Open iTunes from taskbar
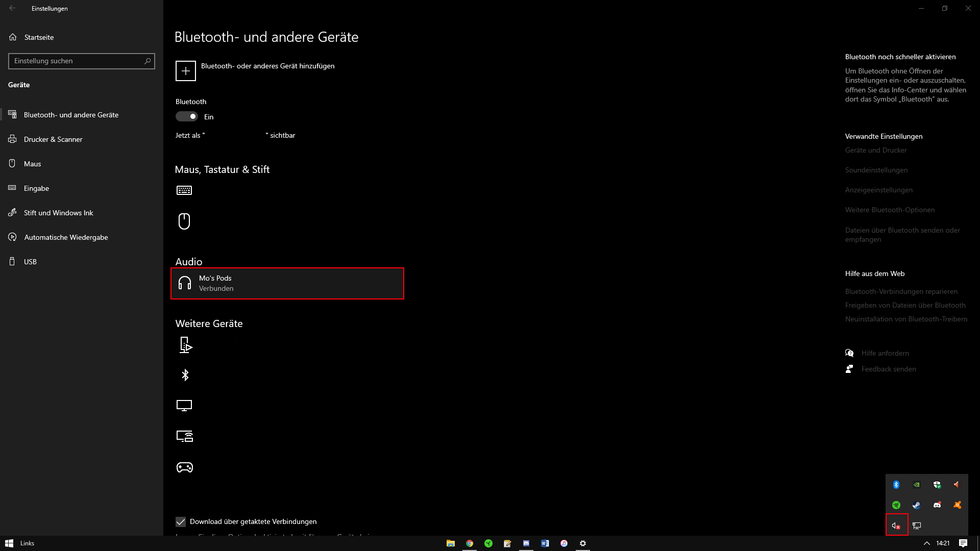980x551 pixels. coord(564,543)
